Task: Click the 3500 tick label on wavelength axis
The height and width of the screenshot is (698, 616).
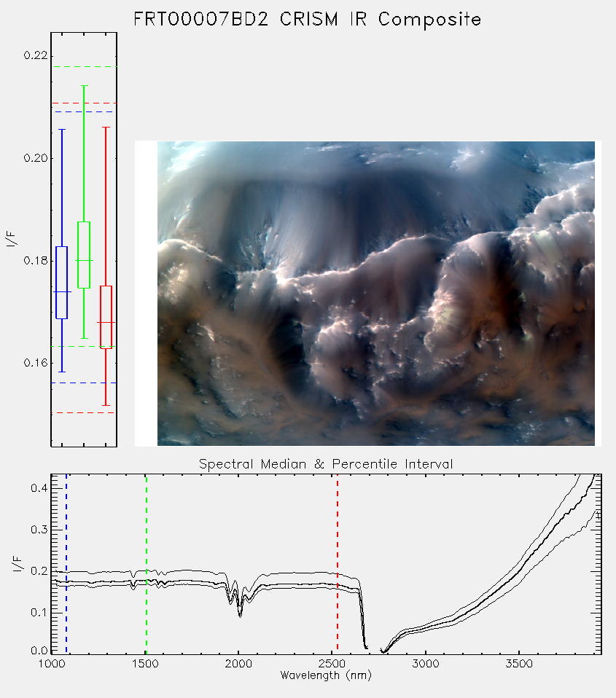Action: pyautogui.click(x=519, y=664)
